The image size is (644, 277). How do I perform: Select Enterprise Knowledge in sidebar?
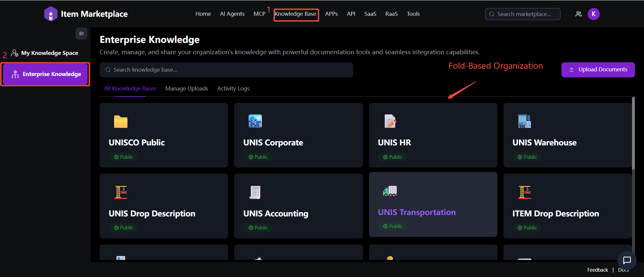tap(45, 74)
